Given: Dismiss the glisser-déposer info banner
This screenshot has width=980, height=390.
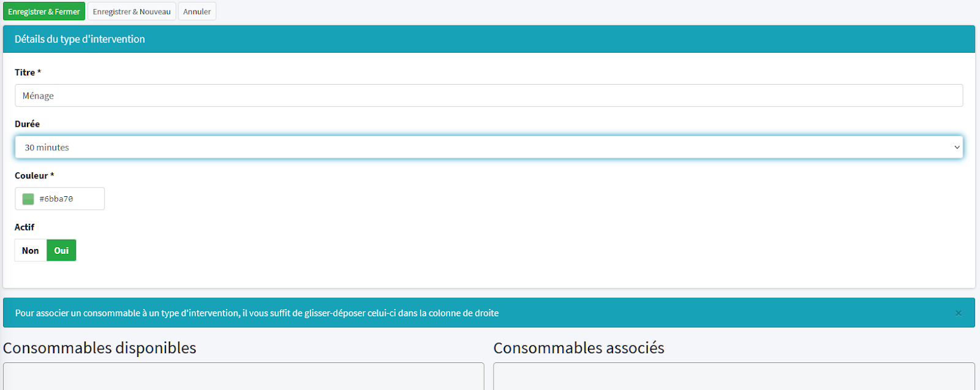Looking at the screenshot, I should click(x=958, y=313).
